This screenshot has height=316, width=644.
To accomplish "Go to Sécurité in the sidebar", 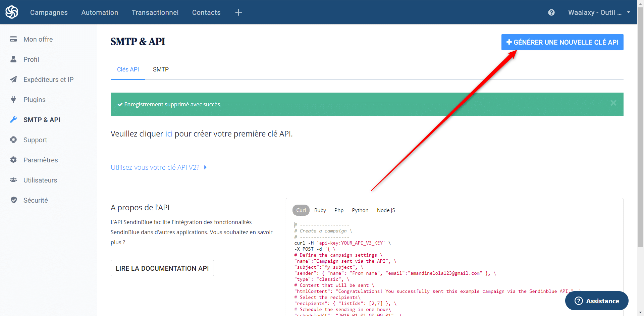I will [36, 200].
